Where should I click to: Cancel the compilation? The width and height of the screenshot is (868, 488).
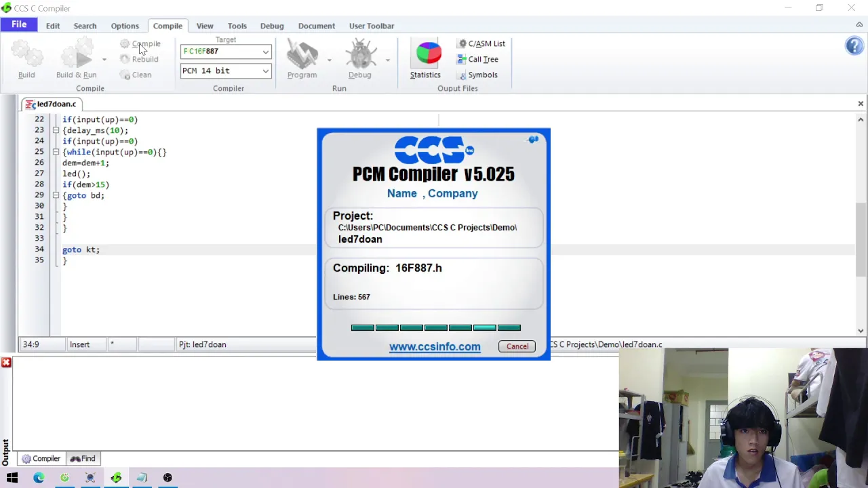click(x=517, y=346)
